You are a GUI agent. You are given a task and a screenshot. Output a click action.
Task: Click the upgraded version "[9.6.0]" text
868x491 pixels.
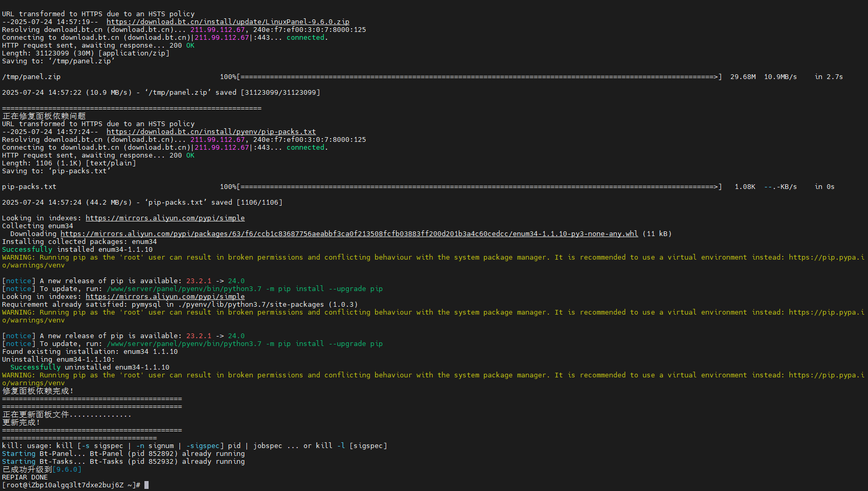coord(66,470)
